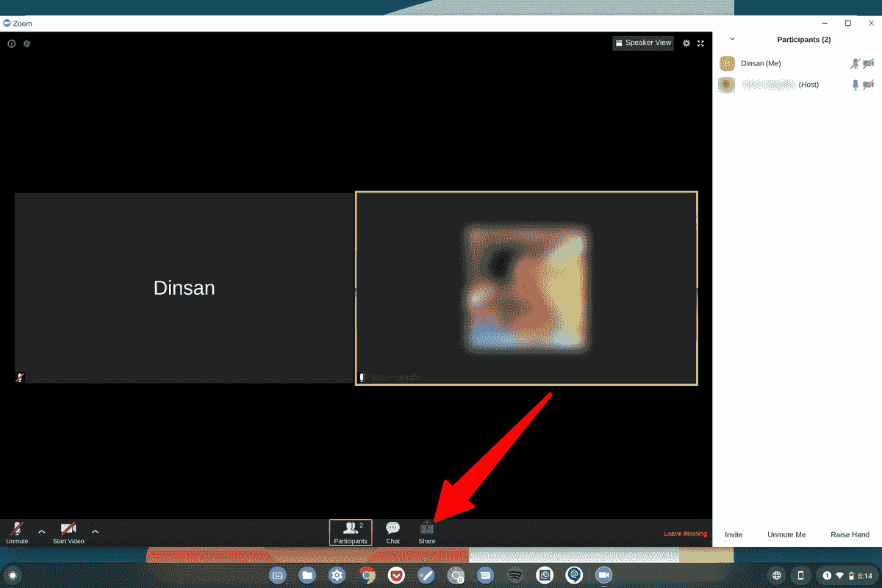Viewport: 882px width, 588px height.
Task: Click the muted microphone icon next to Dinsan
Action: [x=855, y=63]
